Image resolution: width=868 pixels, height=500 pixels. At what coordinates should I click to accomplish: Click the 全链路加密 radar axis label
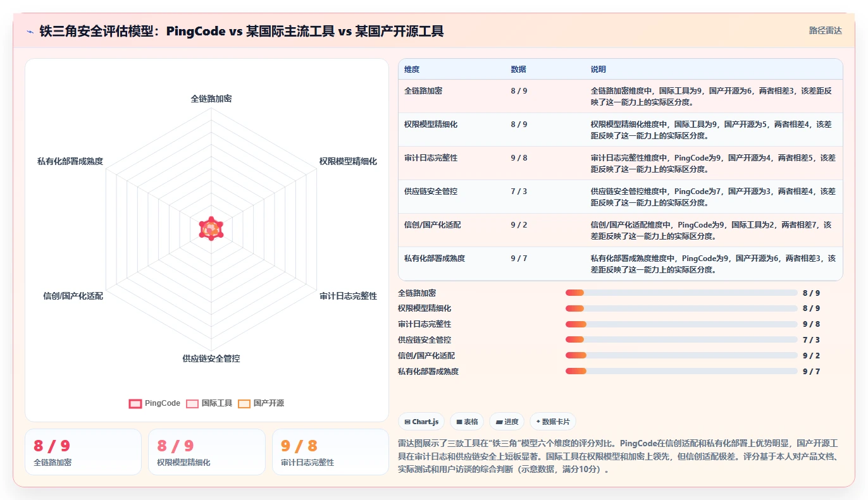[211, 99]
